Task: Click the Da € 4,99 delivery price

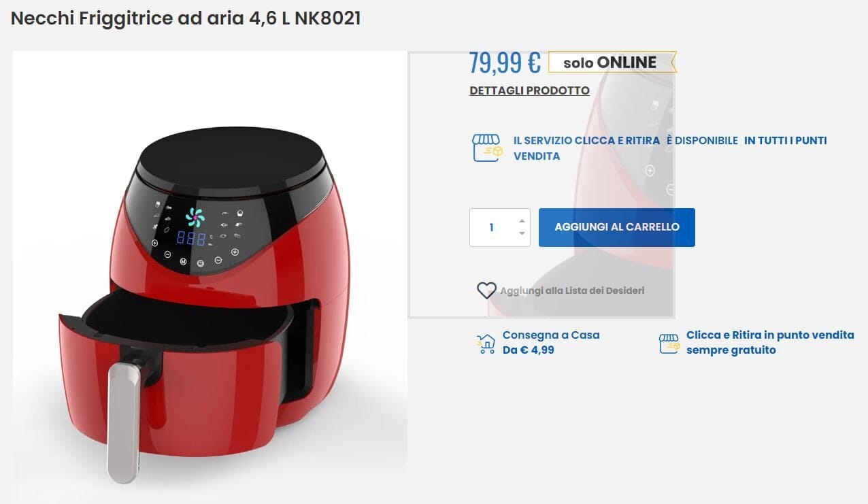Action: [529, 350]
